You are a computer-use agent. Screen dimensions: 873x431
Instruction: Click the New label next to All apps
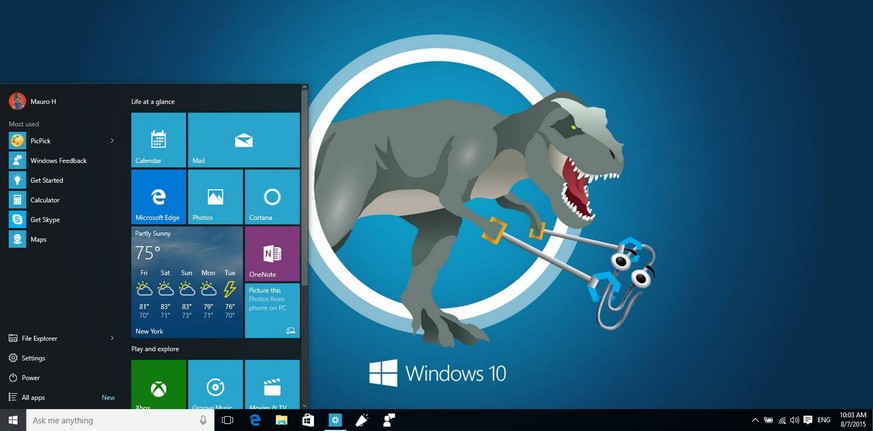tap(108, 398)
